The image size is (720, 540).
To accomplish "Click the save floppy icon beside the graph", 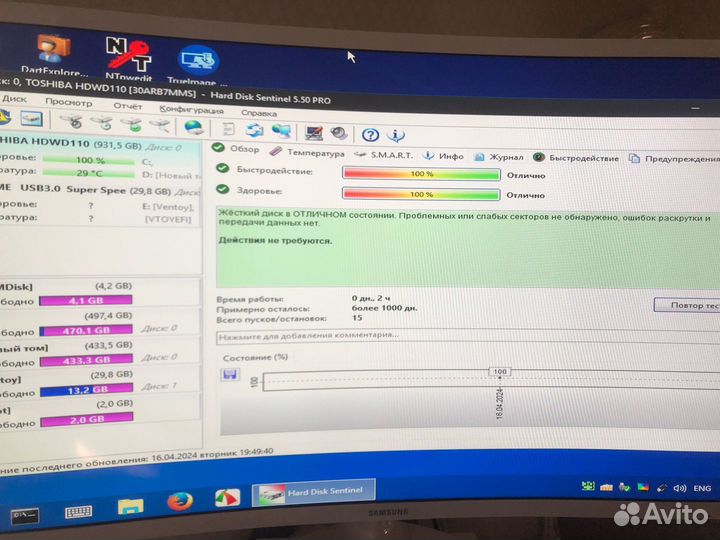I will click(x=230, y=375).
